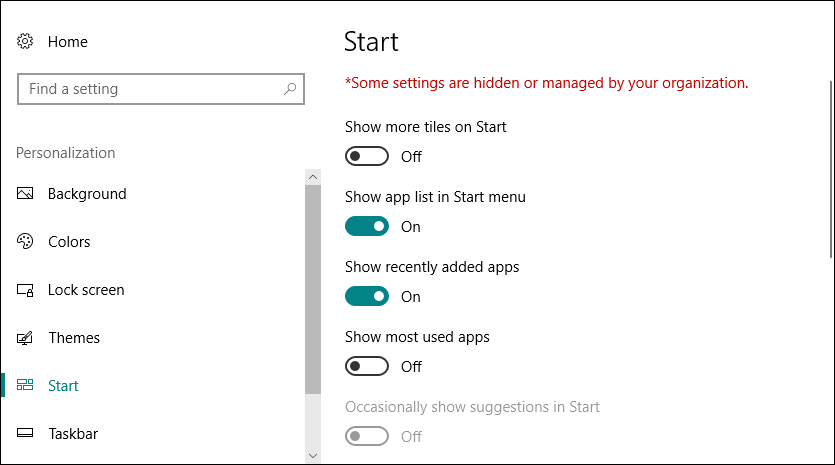The height and width of the screenshot is (465, 835).
Task: Open Lock screen settings
Action: click(86, 290)
